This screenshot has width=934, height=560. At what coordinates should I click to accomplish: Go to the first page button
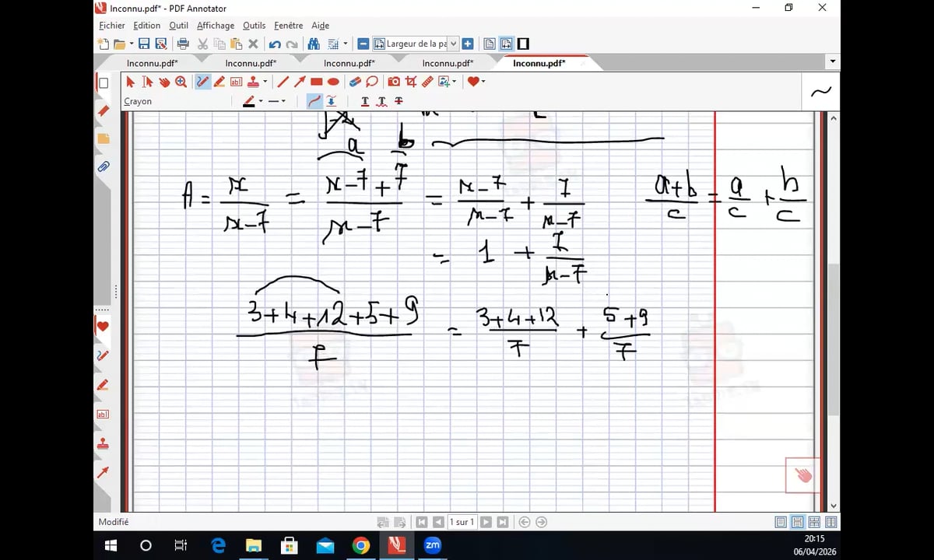click(422, 522)
